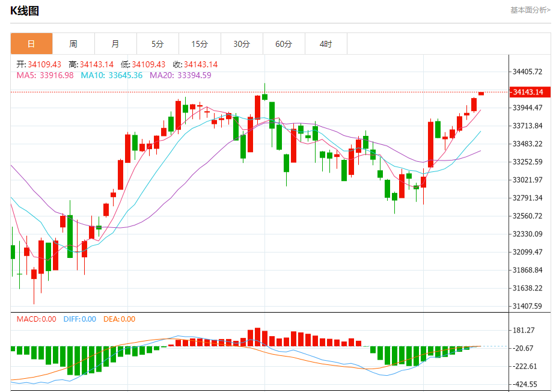Screen dimensions: 556x392
Task: Click the 31868.84 price axis label
Action: (x=528, y=270)
